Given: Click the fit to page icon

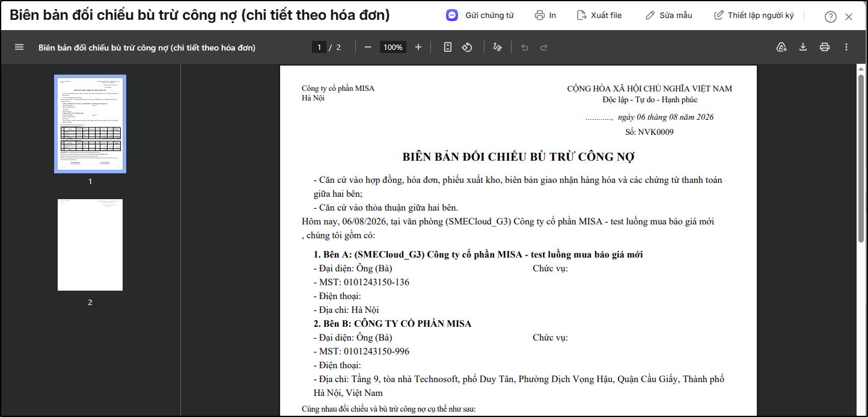Looking at the screenshot, I should pos(447,47).
